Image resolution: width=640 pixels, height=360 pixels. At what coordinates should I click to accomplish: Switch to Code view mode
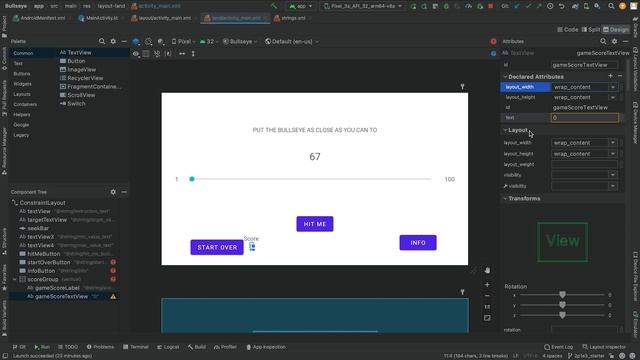[x=568, y=29]
